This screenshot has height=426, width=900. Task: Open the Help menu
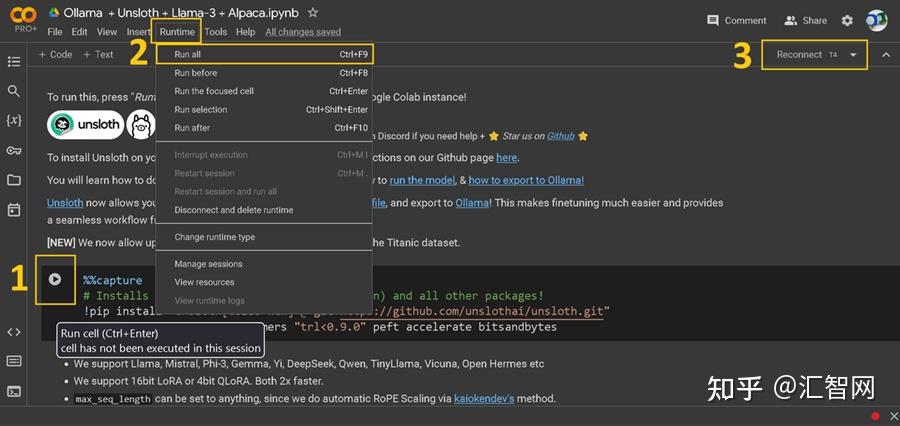[245, 32]
